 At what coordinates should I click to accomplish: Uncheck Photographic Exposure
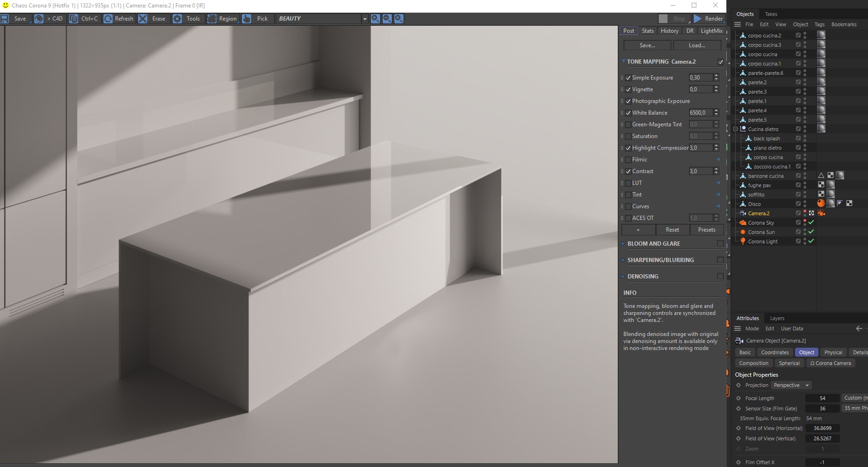628,101
